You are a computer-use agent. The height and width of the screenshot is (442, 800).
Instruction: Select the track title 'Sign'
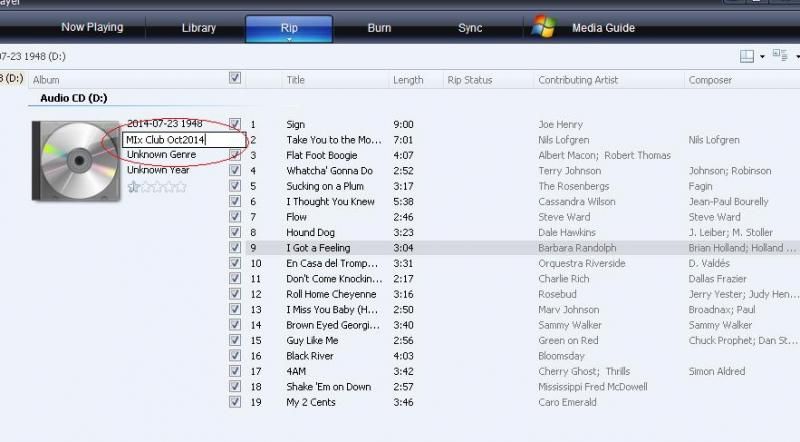tap(295, 125)
